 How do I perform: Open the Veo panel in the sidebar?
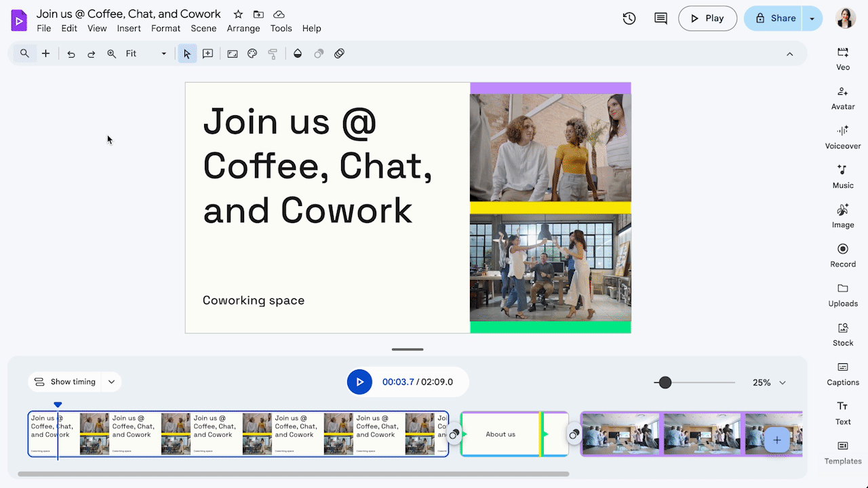tap(842, 58)
